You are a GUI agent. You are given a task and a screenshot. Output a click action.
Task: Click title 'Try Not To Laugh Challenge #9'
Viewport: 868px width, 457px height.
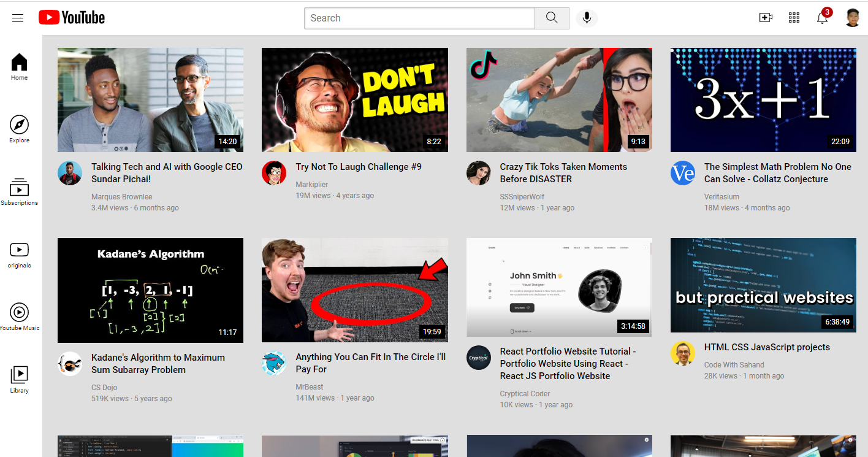(359, 167)
